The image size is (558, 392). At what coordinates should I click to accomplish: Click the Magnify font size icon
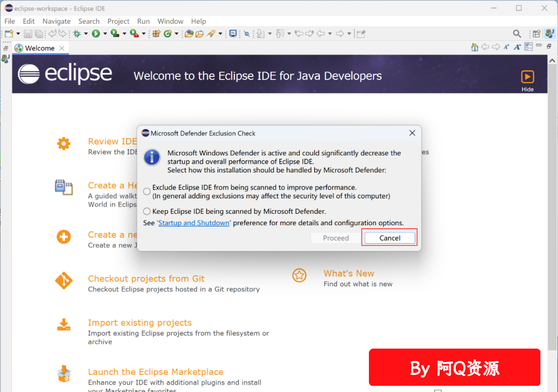point(517,47)
